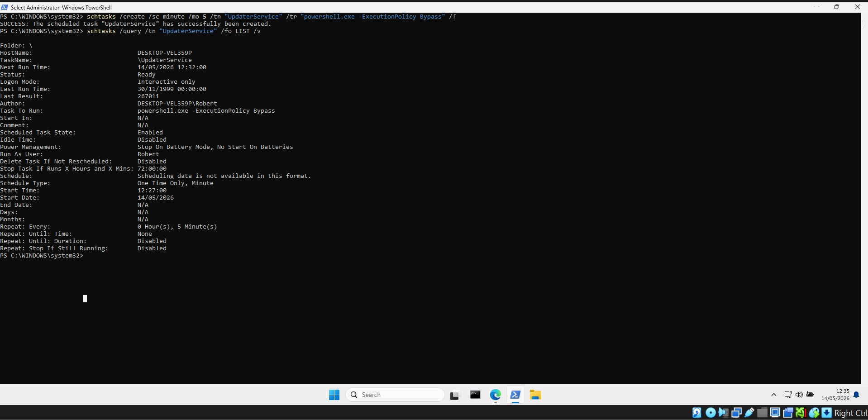Click the task name \UpdaterService
The width and height of the screenshot is (868, 420).
click(x=165, y=60)
